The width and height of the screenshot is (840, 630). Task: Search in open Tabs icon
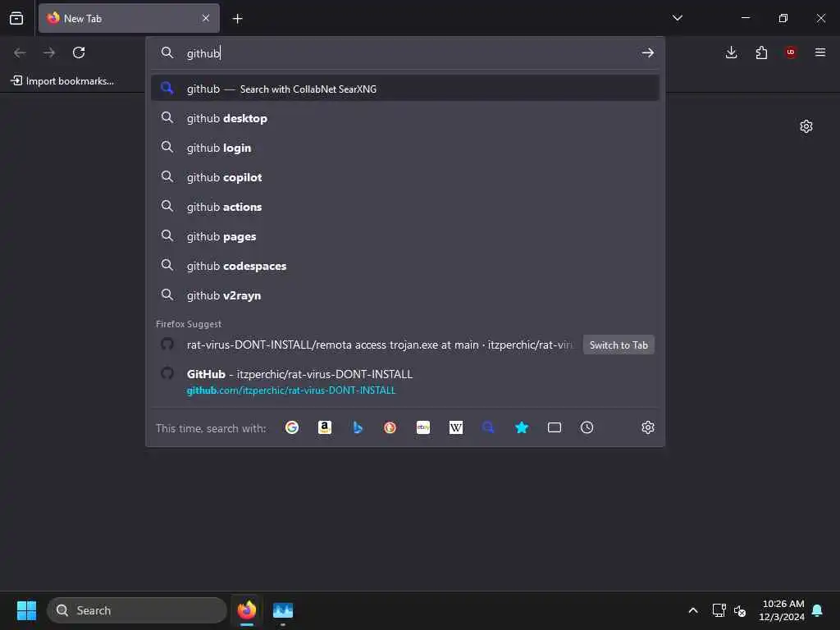[555, 427]
